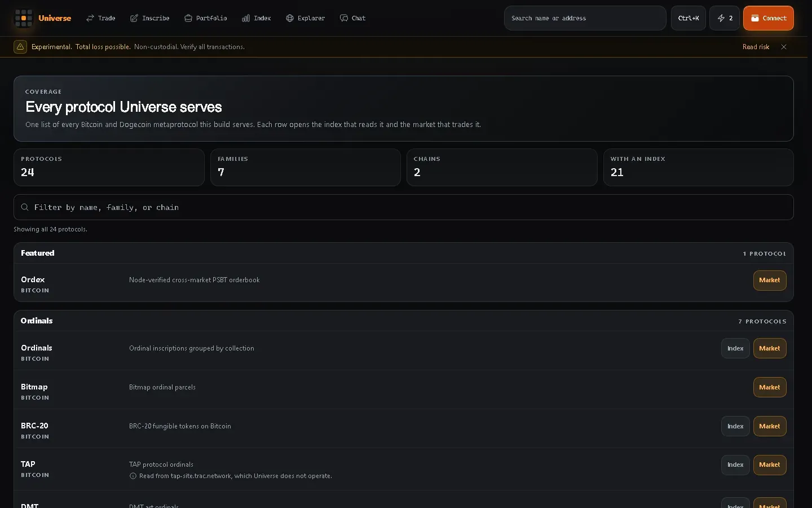The width and height of the screenshot is (812, 508).
Task: Open the Chat nav item
Action: (353, 18)
